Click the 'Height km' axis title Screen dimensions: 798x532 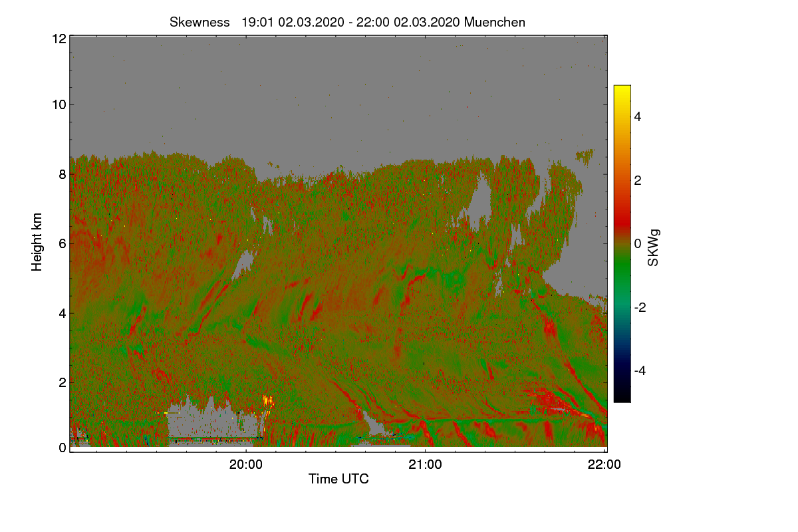(37, 242)
